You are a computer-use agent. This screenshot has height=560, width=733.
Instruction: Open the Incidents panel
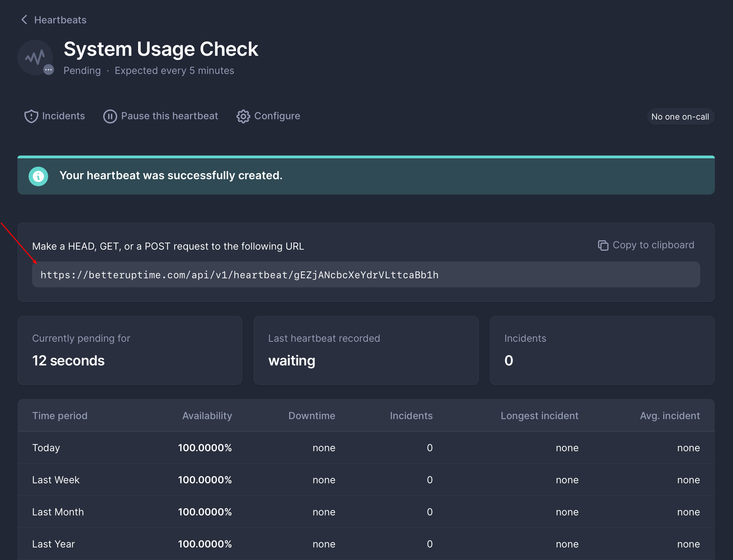coord(54,116)
